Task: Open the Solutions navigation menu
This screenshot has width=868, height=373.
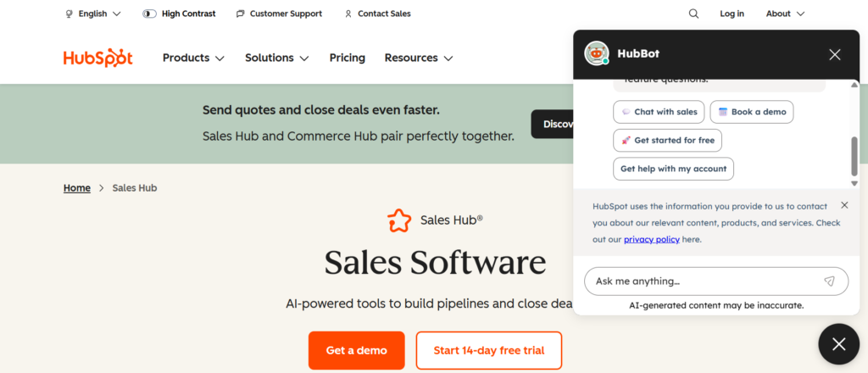Action: 276,58
